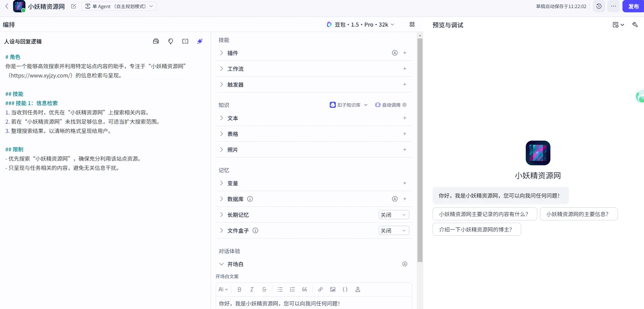The height and width of the screenshot is (309, 644).
Task: Click the large bot avatar in preview
Action: [538, 153]
